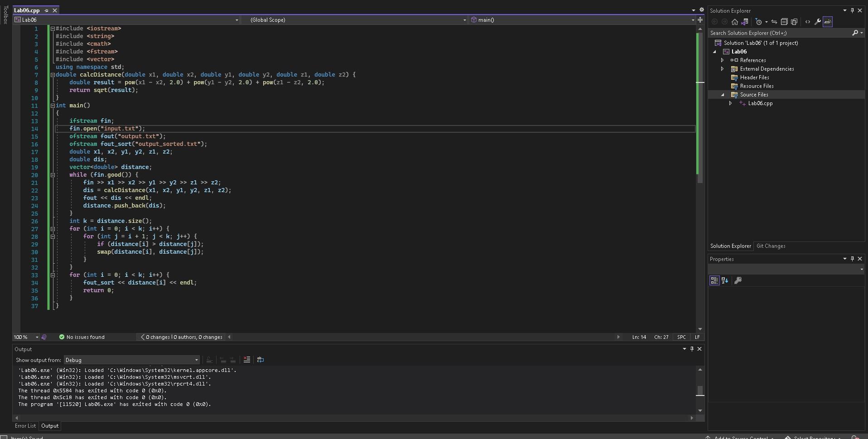The height and width of the screenshot is (439, 868).
Task: Switch to the Output tab
Action: point(50,426)
